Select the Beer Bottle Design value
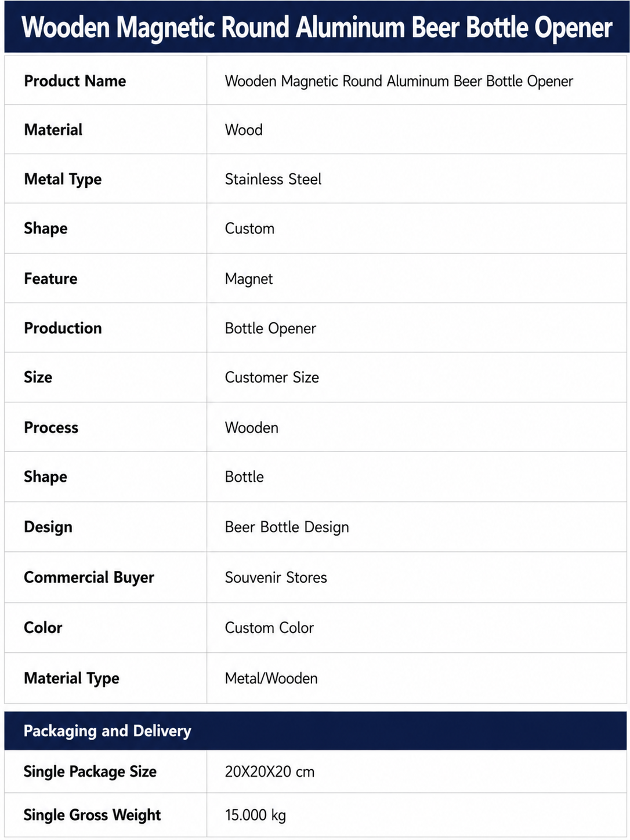Screen dimensions: 630x840 287,527
